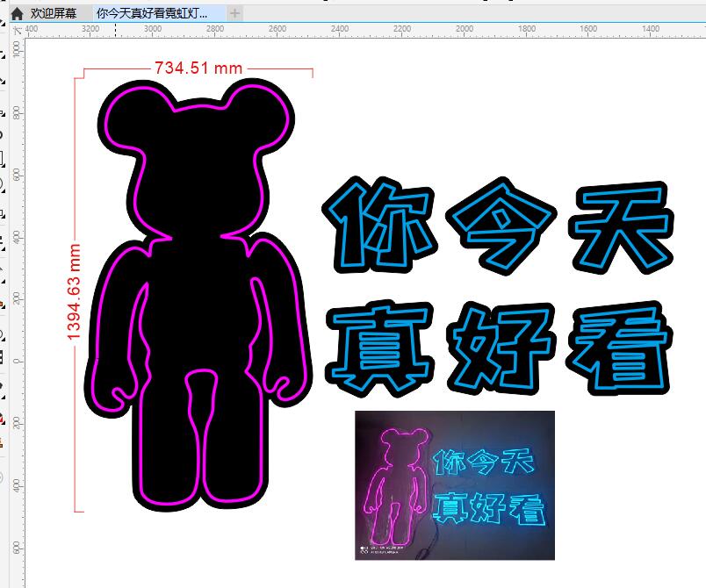
Task: Select the blue neon character 天
Action: [x=621, y=226]
